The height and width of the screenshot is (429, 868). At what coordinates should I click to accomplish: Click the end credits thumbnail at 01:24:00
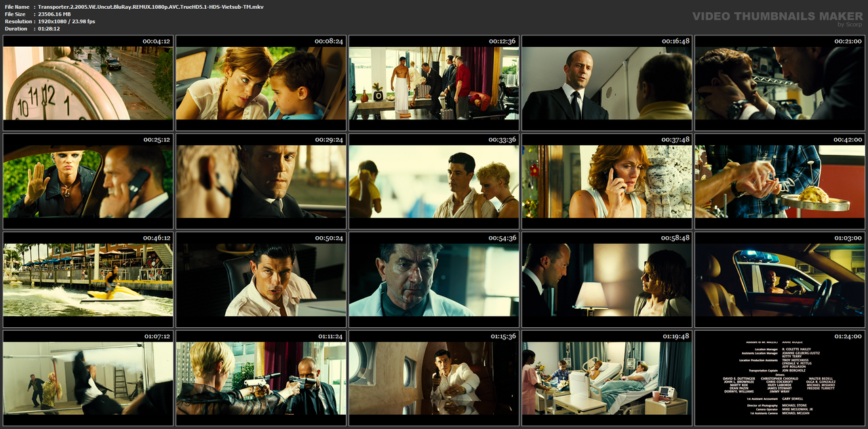[x=780, y=378]
